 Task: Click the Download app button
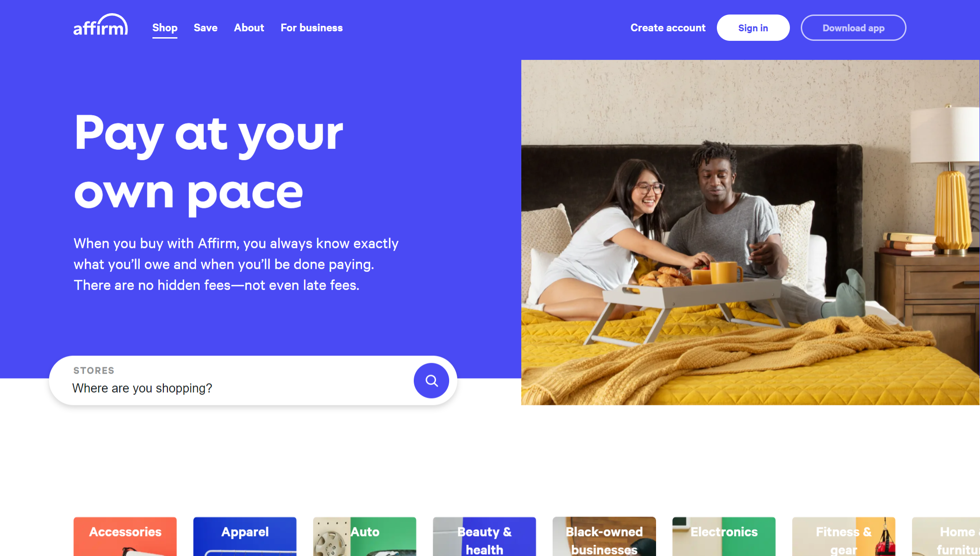853,28
